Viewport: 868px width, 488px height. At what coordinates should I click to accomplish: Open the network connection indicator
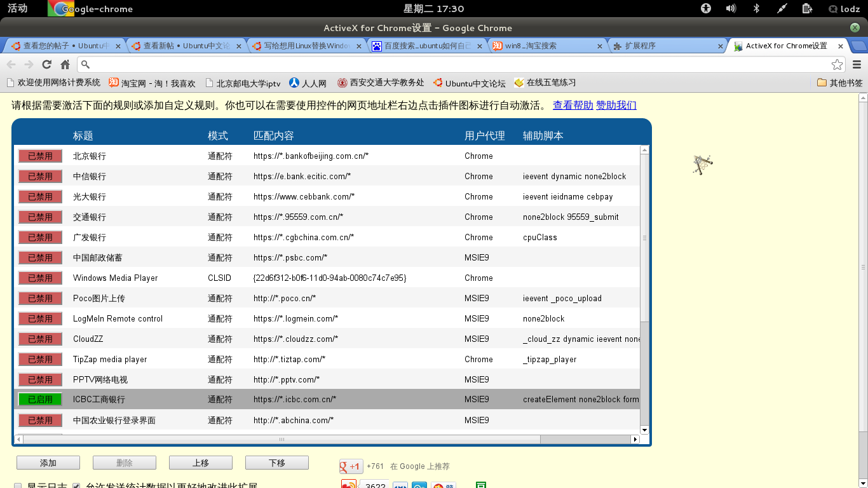[x=782, y=8]
